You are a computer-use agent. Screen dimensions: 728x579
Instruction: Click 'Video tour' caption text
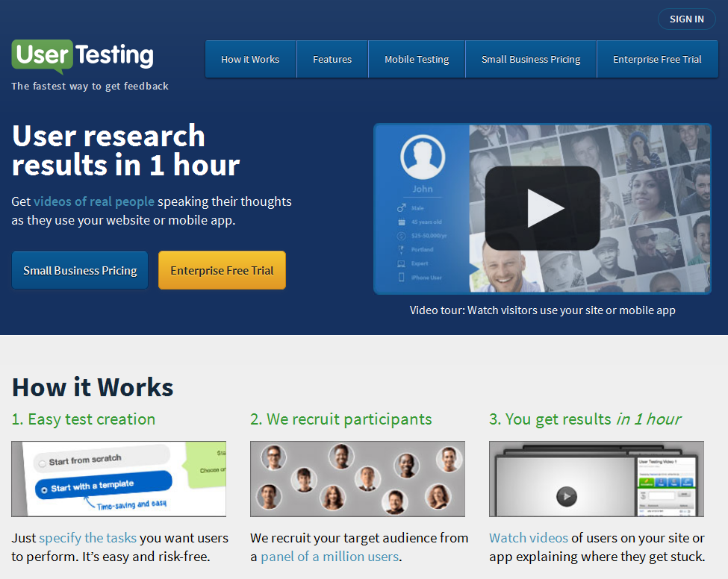(x=542, y=310)
